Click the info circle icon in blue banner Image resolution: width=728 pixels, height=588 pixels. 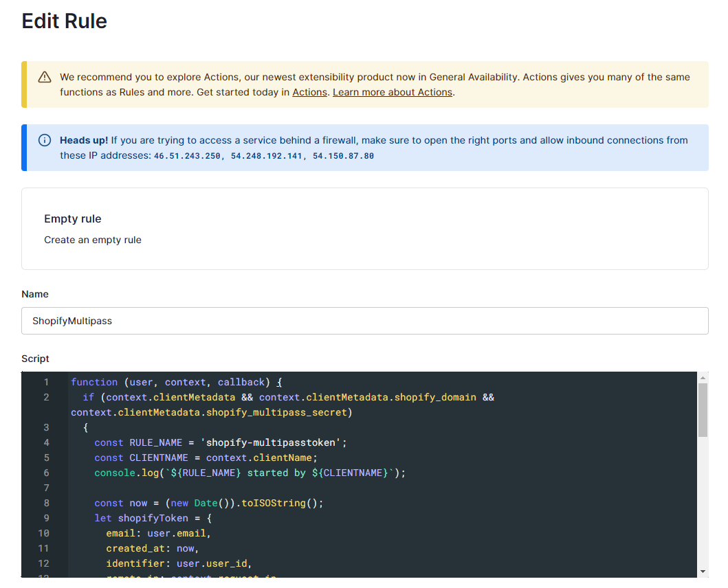pos(45,140)
